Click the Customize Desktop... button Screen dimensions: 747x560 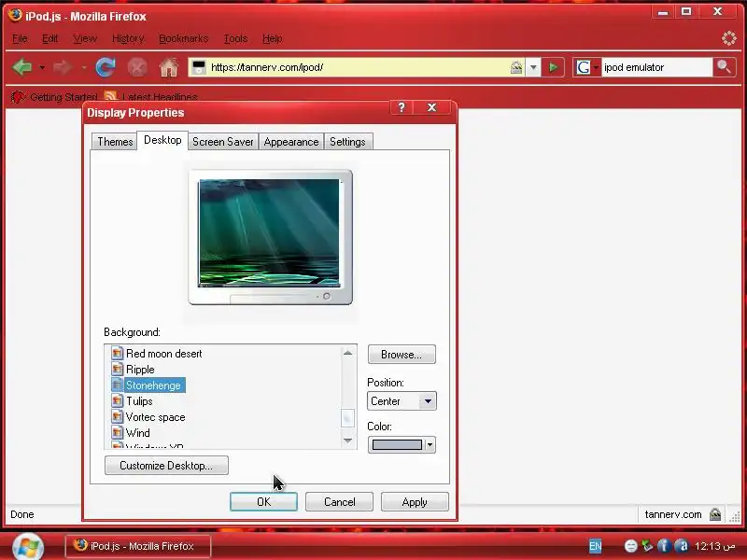(x=166, y=465)
